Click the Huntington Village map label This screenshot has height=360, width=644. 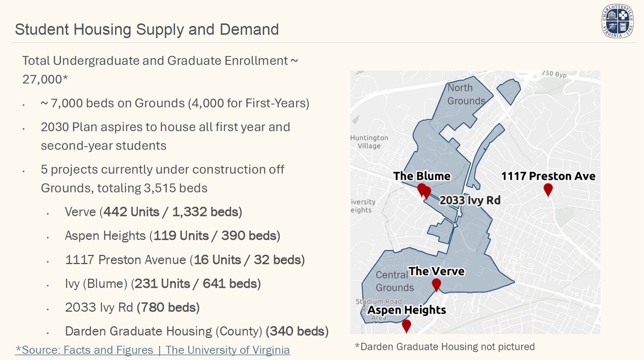369,142
